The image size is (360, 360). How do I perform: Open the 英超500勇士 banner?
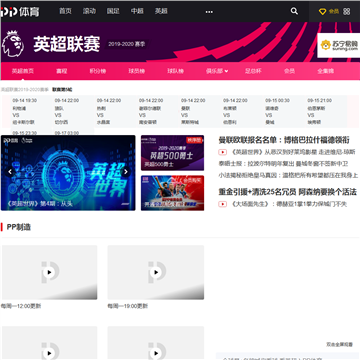[172, 153]
